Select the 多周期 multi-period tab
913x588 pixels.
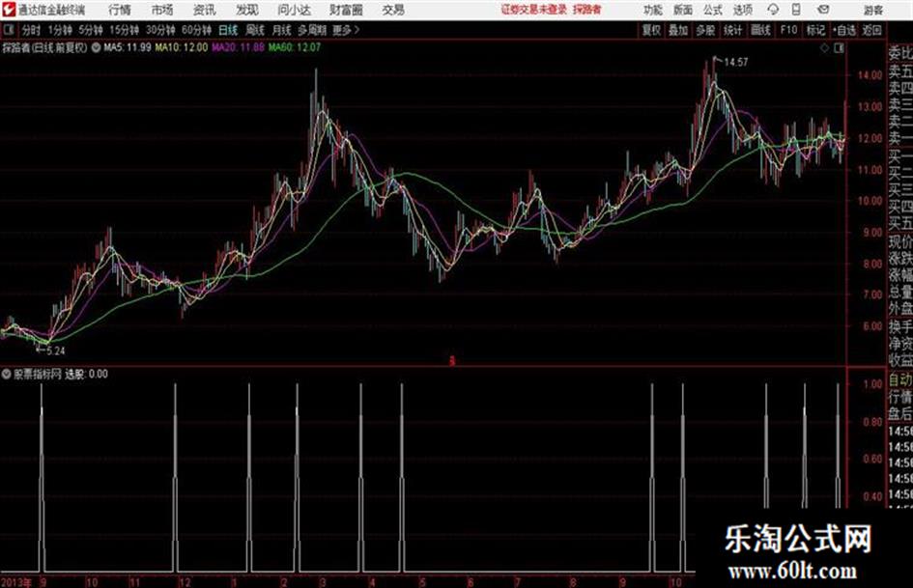pos(312,30)
